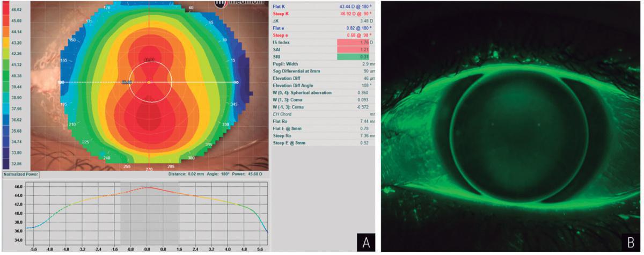This screenshot has height=255, width=644.
Task: Click the SRI green value cell
Action: click(354, 57)
